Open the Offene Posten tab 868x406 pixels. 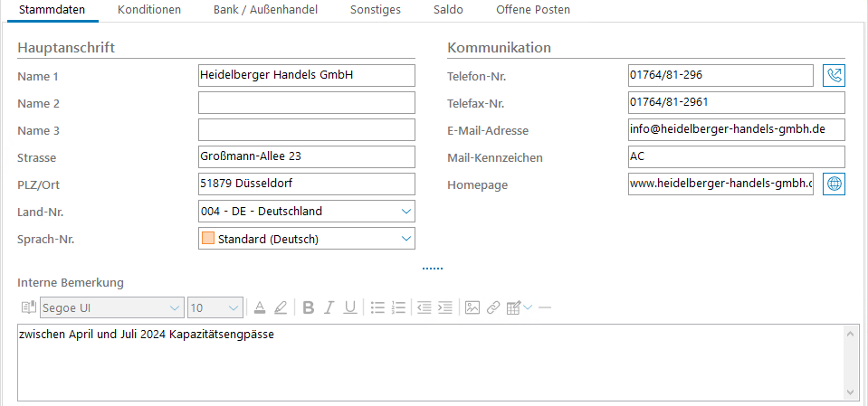[533, 10]
